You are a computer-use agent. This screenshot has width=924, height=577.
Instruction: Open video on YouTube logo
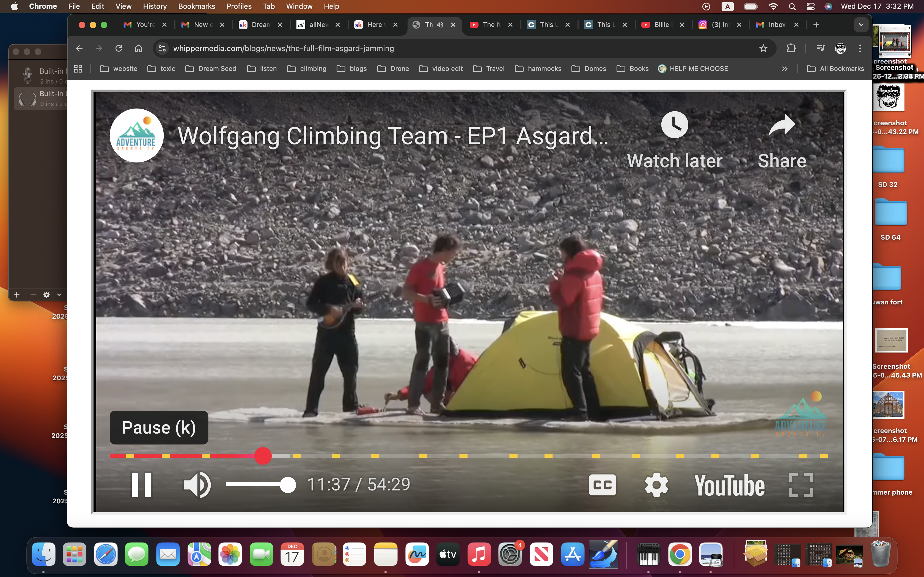coord(729,486)
